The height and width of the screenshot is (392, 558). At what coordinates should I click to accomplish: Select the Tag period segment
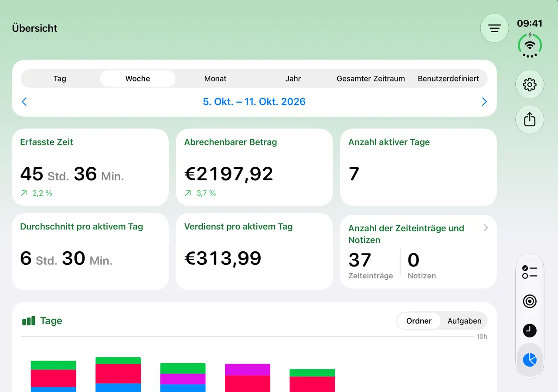point(60,79)
